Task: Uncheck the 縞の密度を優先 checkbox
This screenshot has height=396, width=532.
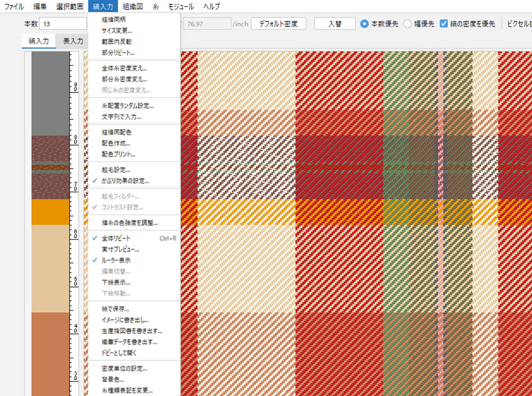Action: coord(444,24)
